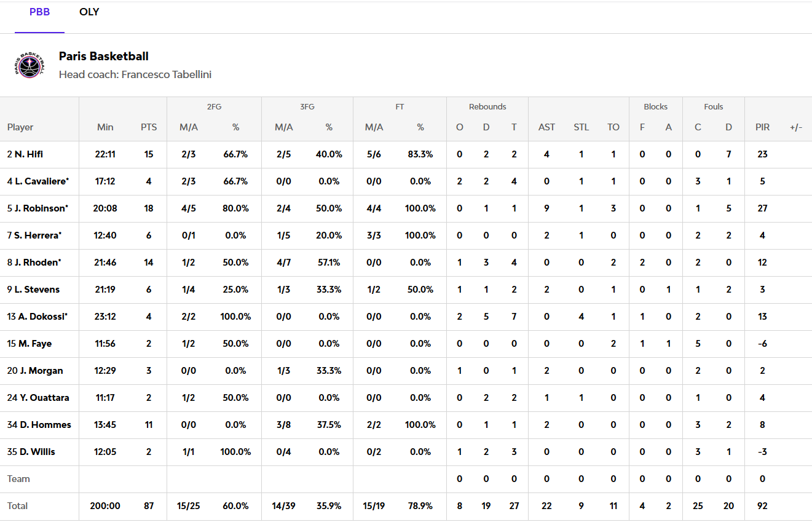Sort by Min column header
Image resolution: width=812 pixels, height=522 pixels.
(x=105, y=127)
